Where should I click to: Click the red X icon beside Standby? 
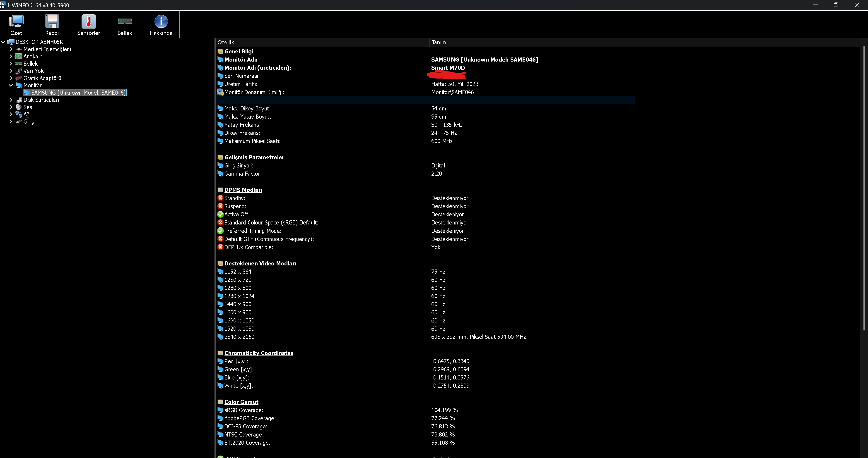(220, 198)
